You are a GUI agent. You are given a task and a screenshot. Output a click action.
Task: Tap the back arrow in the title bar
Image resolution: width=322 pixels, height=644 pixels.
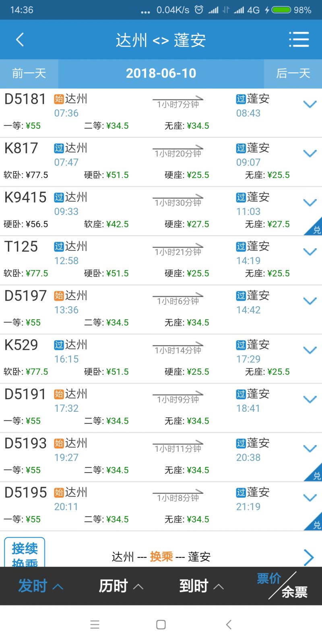20,39
